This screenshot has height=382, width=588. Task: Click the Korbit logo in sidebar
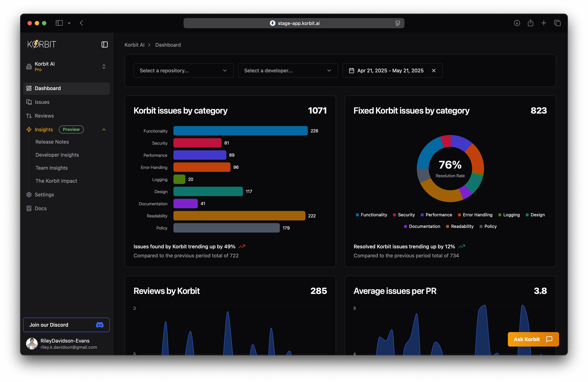click(42, 44)
